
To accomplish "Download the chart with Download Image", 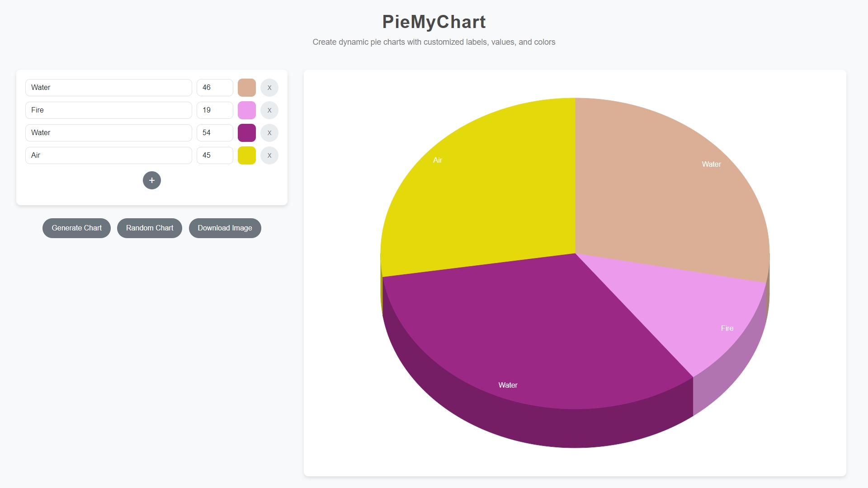I will (x=225, y=228).
